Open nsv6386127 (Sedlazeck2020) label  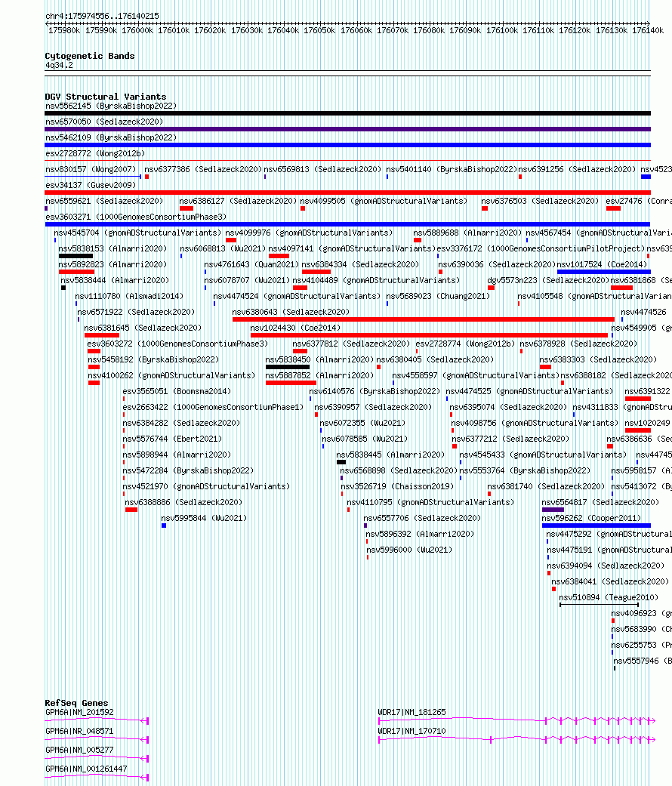click(238, 201)
